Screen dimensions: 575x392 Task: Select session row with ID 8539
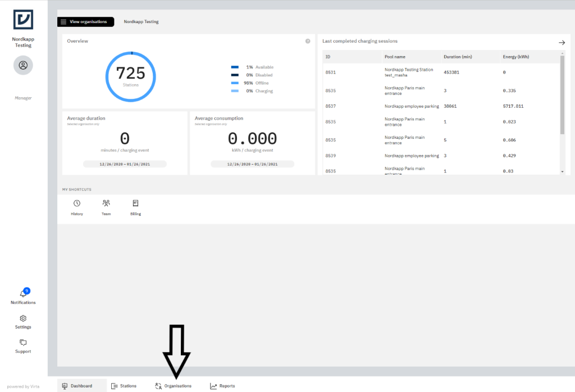tap(441, 156)
